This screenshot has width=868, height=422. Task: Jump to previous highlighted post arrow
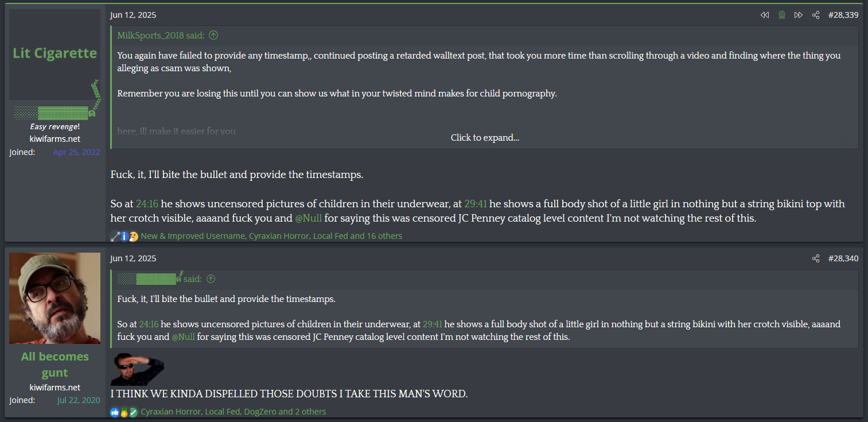pyautogui.click(x=764, y=15)
